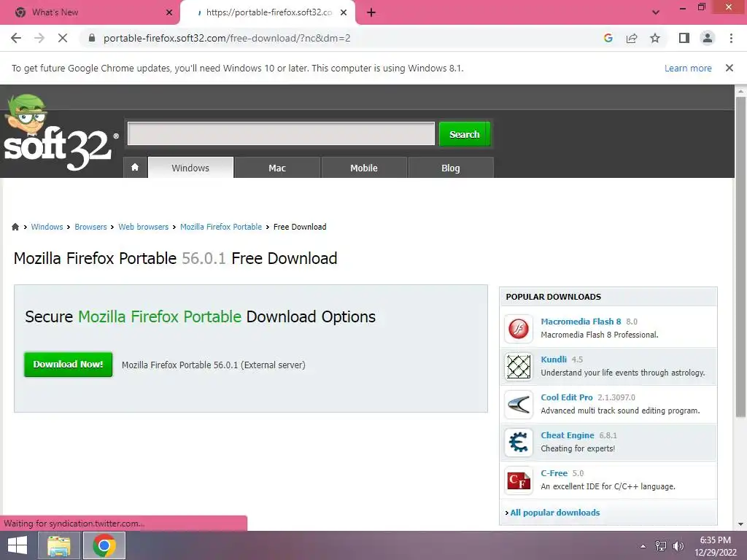Open Chrome profile avatar

coord(708,38)
